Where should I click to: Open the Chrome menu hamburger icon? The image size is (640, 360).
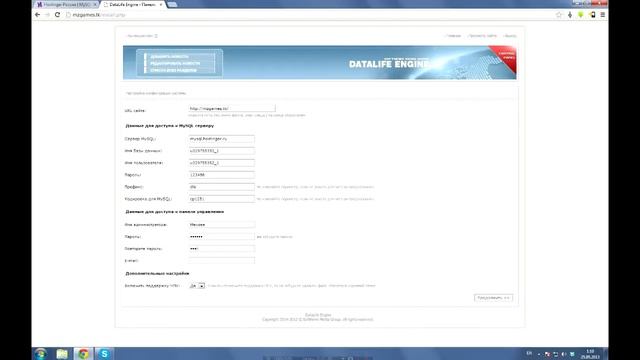pos(602,15)
